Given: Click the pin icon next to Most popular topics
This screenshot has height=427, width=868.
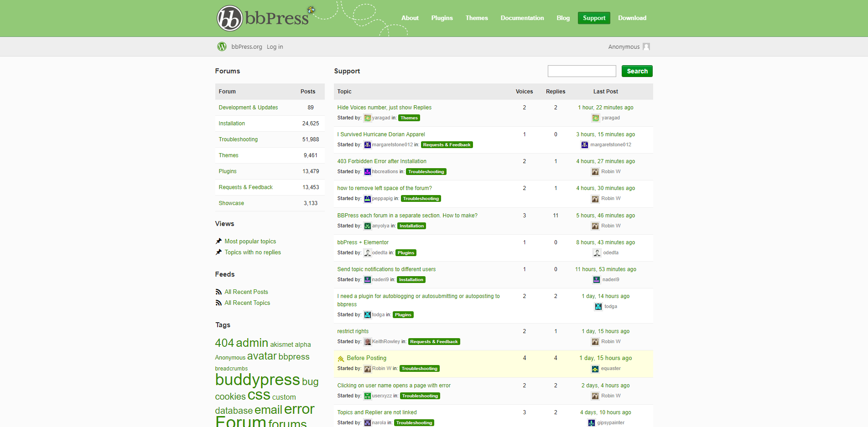Looking at the screenshot, I should pyautogui.click(x=218, y=241).
